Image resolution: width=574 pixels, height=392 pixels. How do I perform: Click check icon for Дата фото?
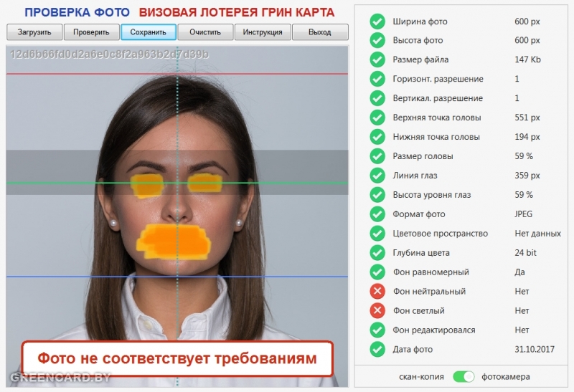point(377,349)
